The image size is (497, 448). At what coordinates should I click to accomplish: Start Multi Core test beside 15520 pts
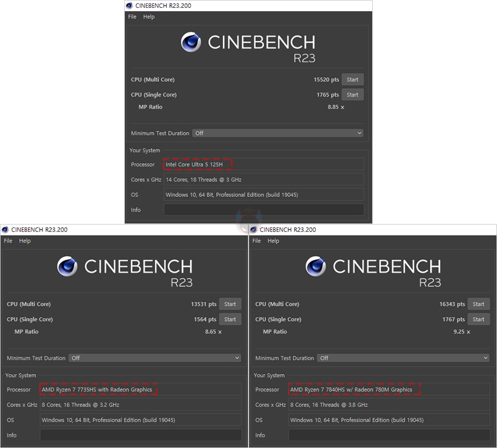pos(352,80)
